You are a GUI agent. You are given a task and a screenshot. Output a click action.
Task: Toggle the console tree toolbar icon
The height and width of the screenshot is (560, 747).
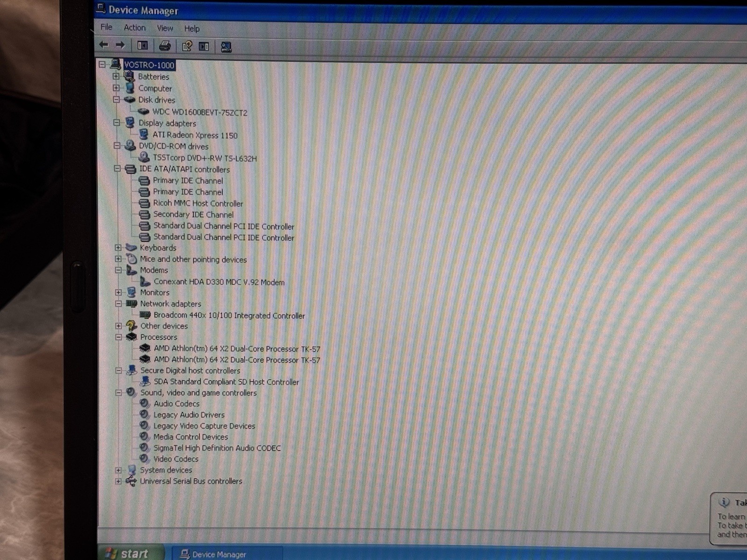pos(142,46)
